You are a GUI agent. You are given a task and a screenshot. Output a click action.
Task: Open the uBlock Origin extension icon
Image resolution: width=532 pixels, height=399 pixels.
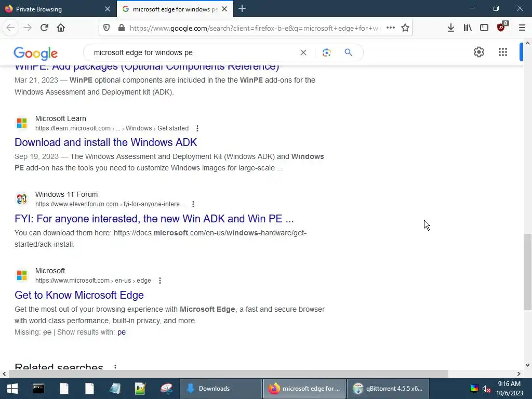(501, 27)
